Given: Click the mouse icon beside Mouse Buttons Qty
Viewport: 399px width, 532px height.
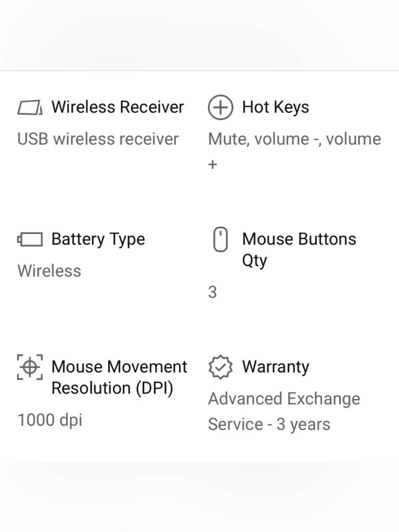Looking at the screenshot, I should 220,239.
